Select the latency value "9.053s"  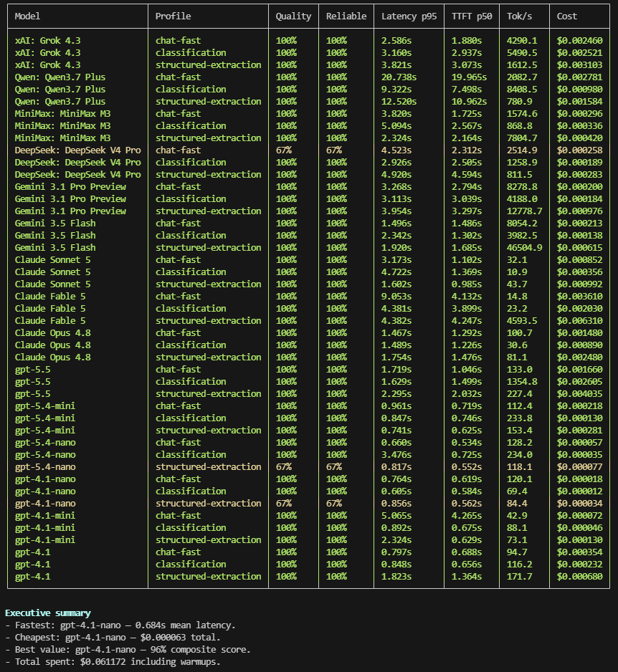pos(396,297)
